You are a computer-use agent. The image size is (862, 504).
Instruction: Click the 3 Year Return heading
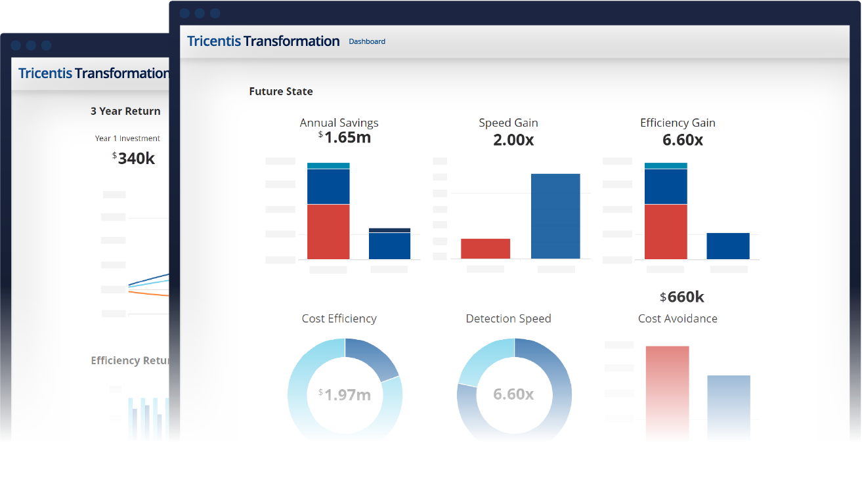pos(125,111)
